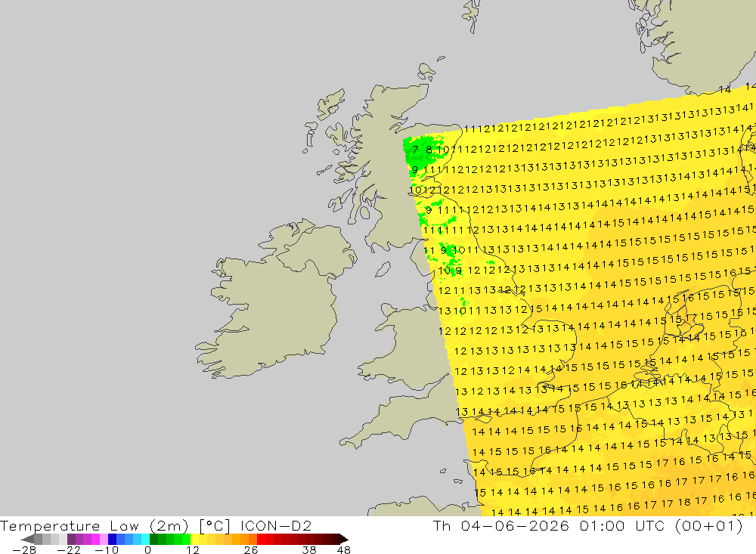Select the darkest green swatch in the legend

[x=153, y=539]
